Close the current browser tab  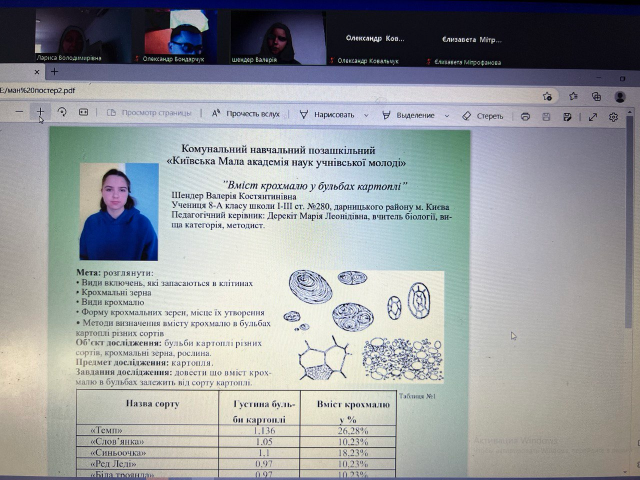pos(37,72)
